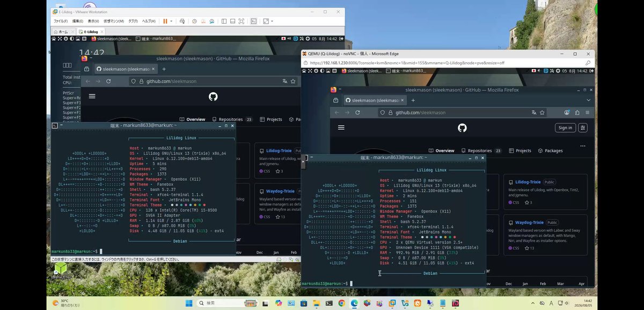Image resolution: width=644 pixels, height=310 pixels.
Task: Click paw menu icon in VMware guest panel
Action: point(54,39)
